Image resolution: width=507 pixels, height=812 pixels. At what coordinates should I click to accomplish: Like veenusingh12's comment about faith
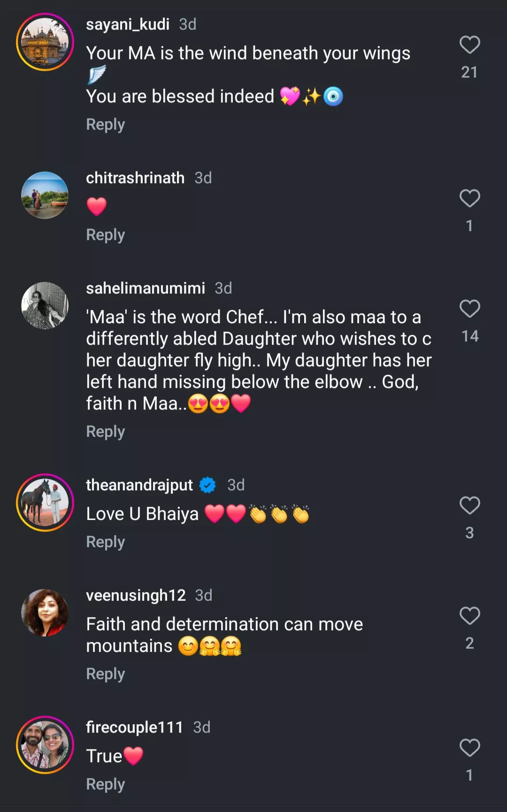[469, 616]
